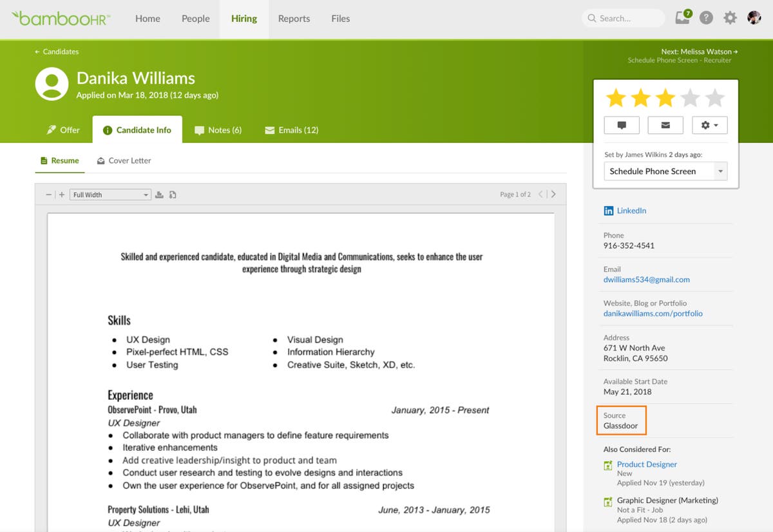Open the notifications bell icon
Viewport: 773px width, 532px height.
(682, 18)
